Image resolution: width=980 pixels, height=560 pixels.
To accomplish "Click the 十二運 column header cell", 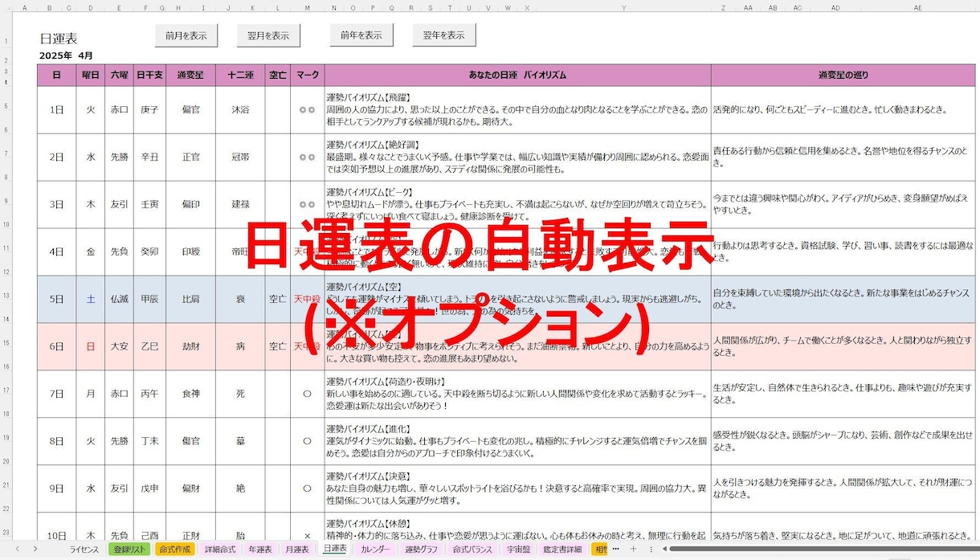I will (x=240, y=76).
